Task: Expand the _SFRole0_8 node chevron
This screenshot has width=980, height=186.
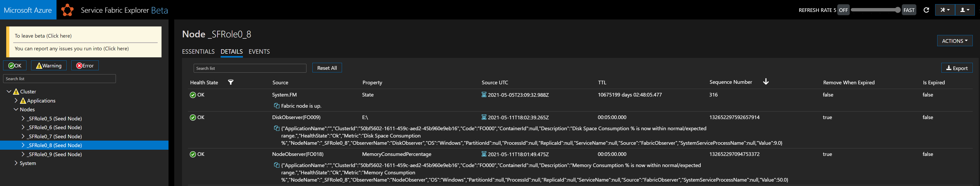Action: click(x=23, y=145)
